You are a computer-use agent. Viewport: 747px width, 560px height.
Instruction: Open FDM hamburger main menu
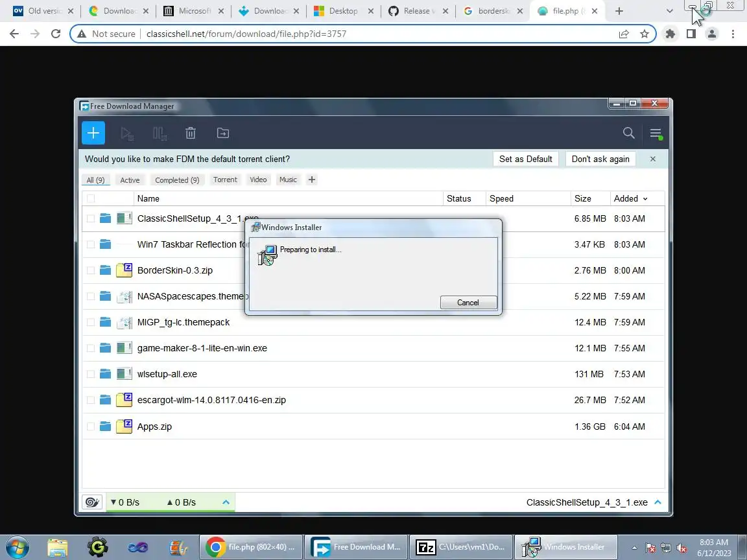coord(656,134)
